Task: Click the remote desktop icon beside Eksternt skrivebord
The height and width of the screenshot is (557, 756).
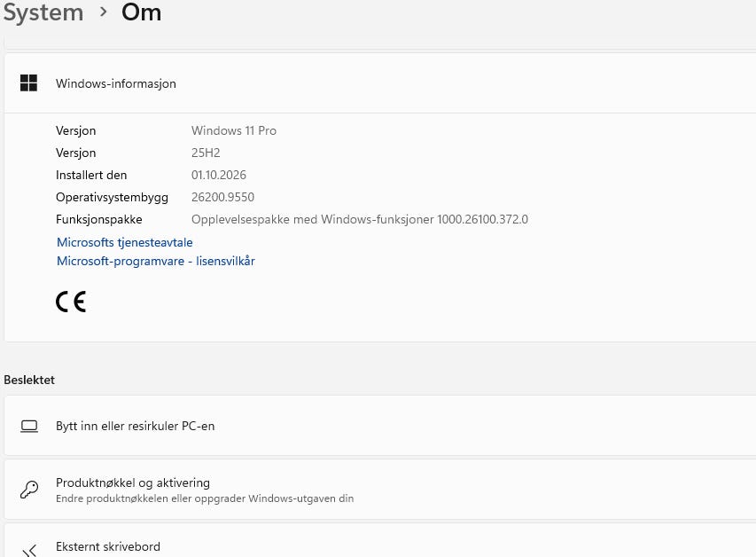Action: [x=29, y=551]
